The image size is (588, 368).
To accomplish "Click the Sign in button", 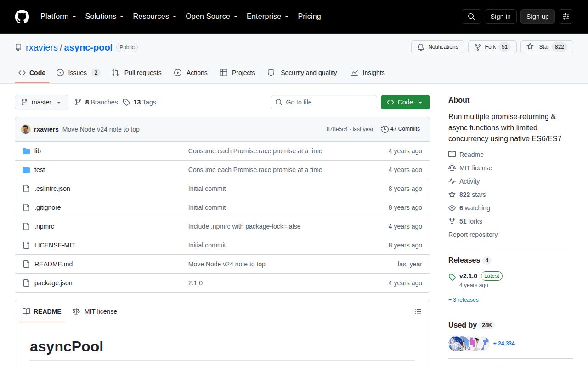I will (500, 17).
